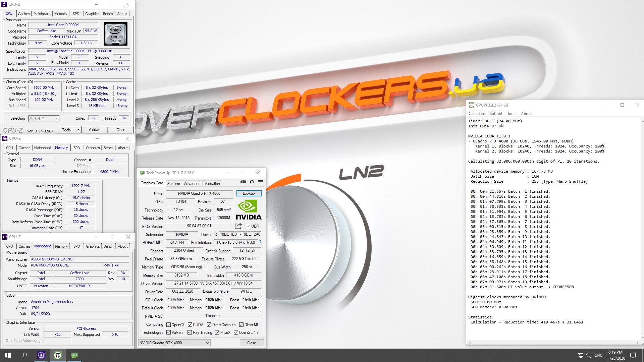This screenshot has width=644, height=362.
Task: Open the About menu in GPUPI
Action: 526,114
